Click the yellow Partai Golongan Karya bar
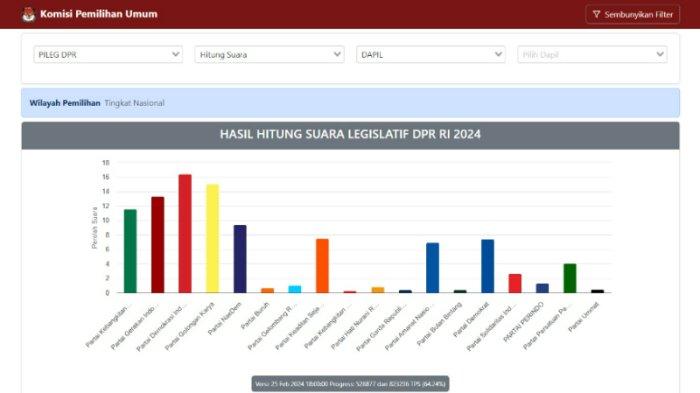700x393 pixels. (x=212, y=238)
